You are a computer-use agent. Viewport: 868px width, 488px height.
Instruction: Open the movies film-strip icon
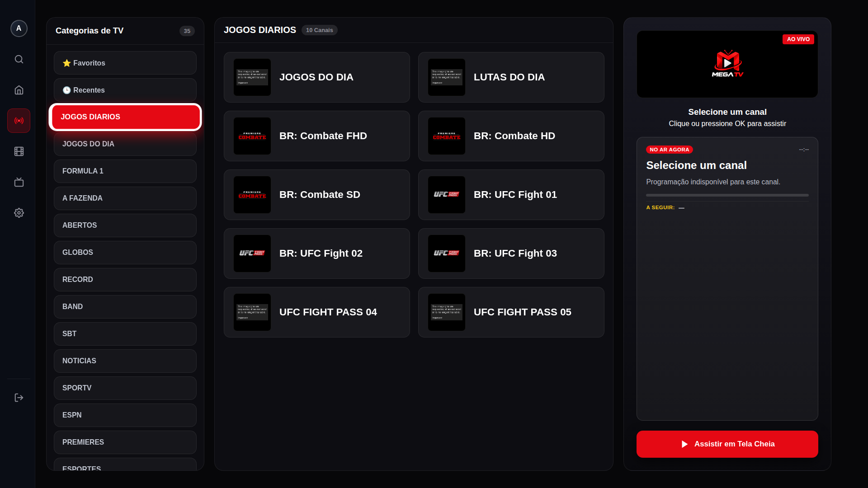pos(19,151)
